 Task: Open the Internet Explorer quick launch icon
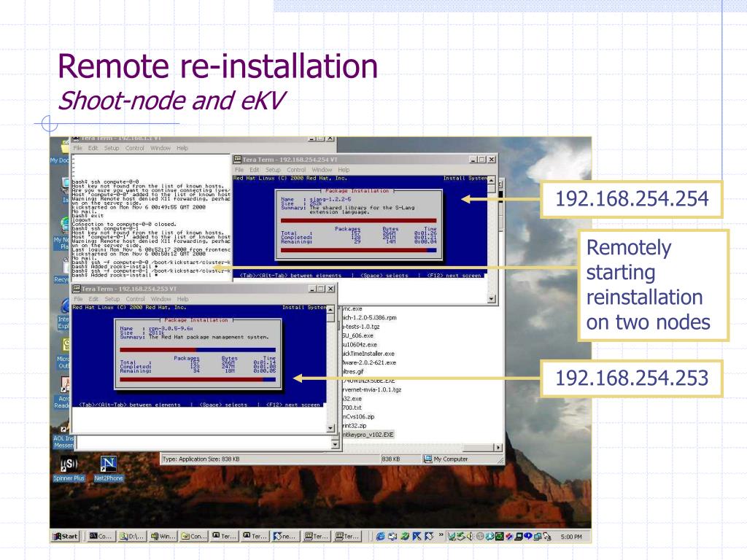(x=380, y=536)
